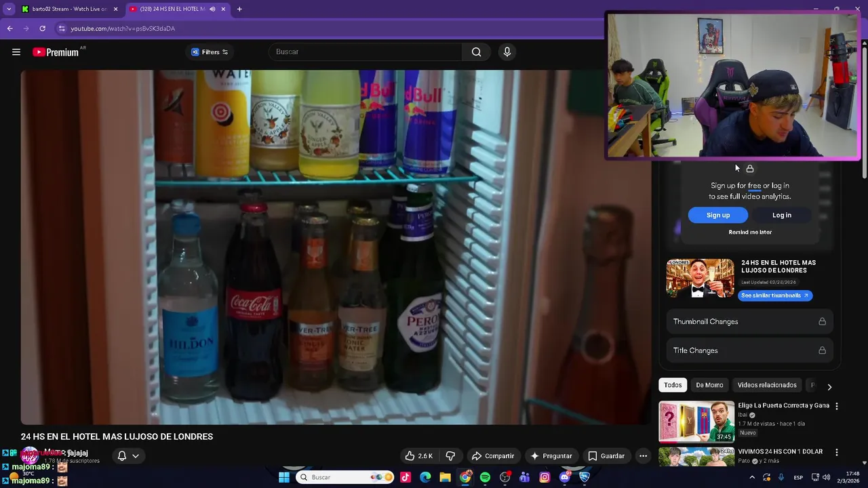Open the VIVIMOS 24 HS thumbnail

(x=696, y=457)
